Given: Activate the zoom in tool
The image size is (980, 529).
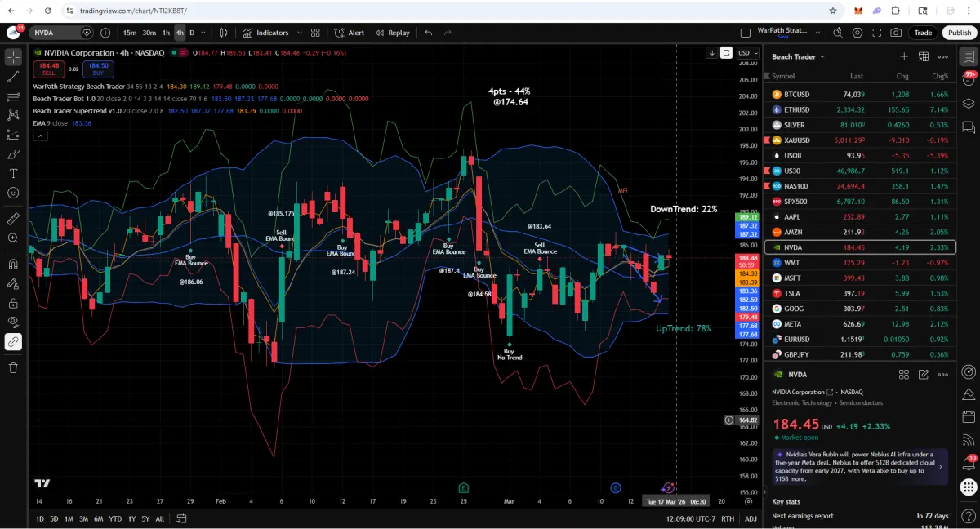Looking at the screenshot, I should pos(13,238).
